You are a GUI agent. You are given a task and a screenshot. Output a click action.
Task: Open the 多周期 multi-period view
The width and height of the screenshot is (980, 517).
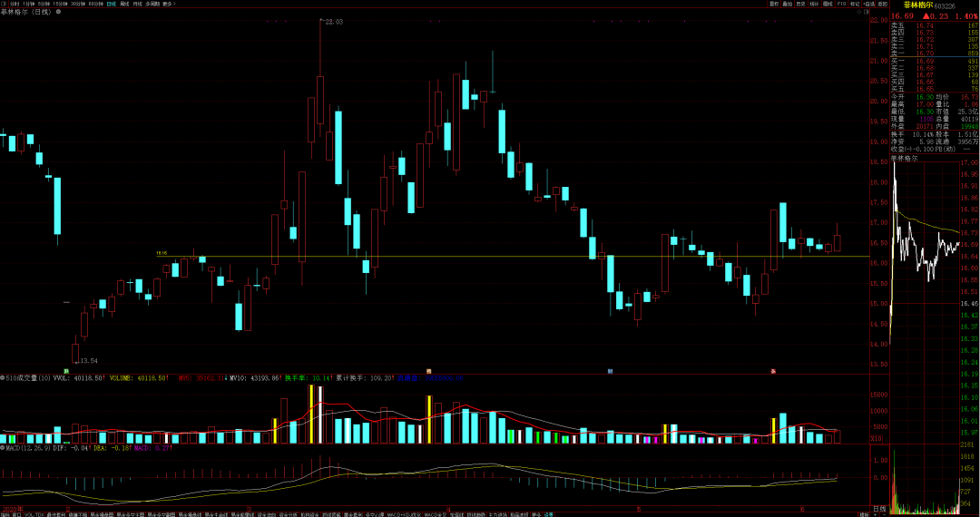point(152,4)
